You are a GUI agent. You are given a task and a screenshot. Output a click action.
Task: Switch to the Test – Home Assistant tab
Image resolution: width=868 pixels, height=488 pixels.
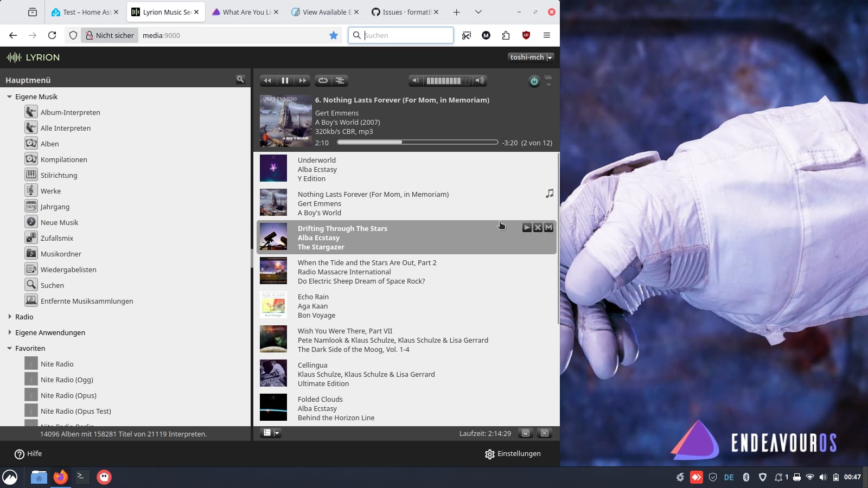pos(85,12)
